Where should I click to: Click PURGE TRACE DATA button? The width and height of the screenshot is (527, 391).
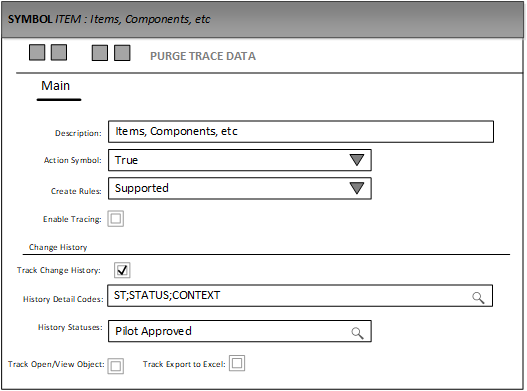click(203, 56)
